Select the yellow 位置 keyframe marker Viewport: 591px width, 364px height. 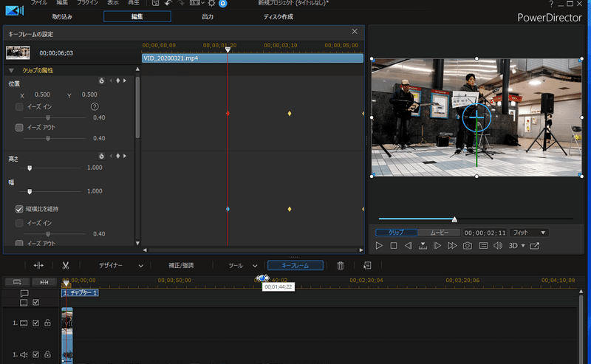(290, 114)
